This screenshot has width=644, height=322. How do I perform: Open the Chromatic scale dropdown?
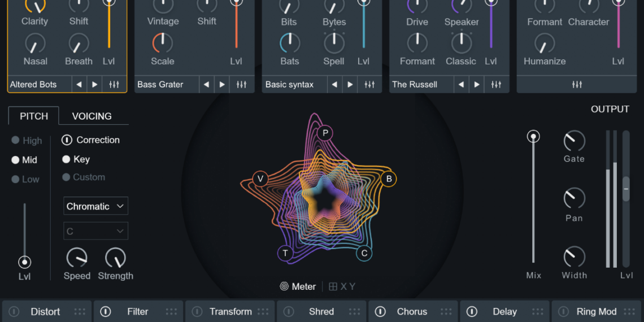pos(95,206)
